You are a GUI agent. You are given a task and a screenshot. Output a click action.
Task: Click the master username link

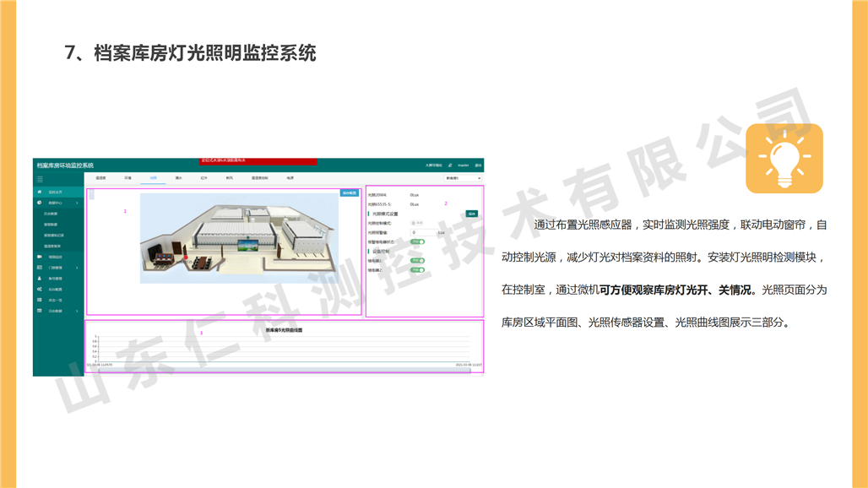(x=464, y=165)
